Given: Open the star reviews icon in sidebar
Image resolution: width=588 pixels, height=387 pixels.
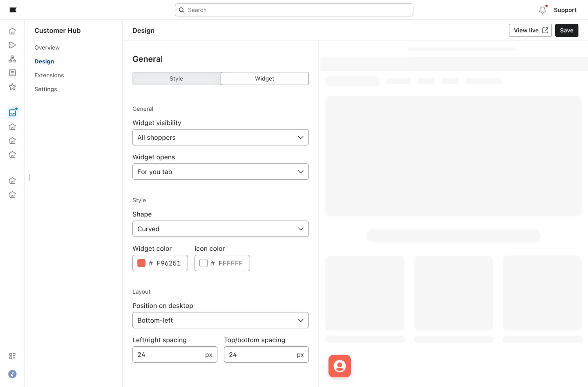Looking at the screenshot, I should (x=12, y=87).
